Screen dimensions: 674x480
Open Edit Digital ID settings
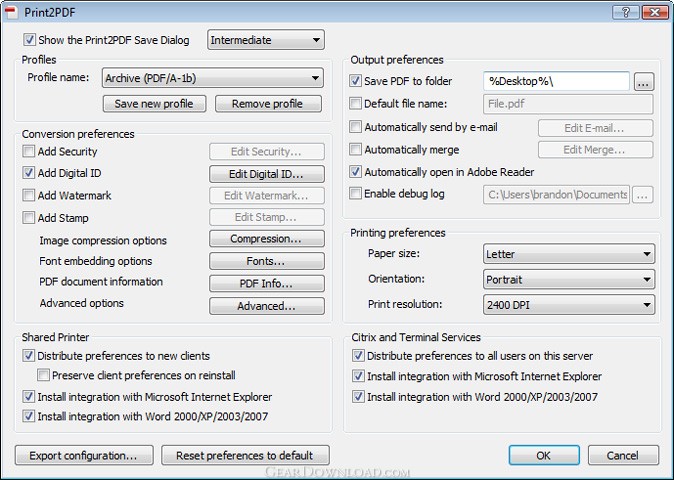click(267, 174)
